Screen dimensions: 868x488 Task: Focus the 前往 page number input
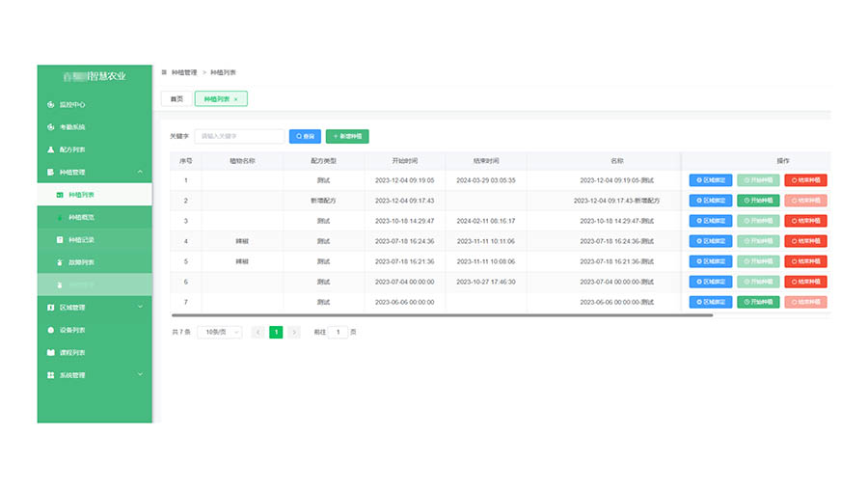tap(339, 332)
